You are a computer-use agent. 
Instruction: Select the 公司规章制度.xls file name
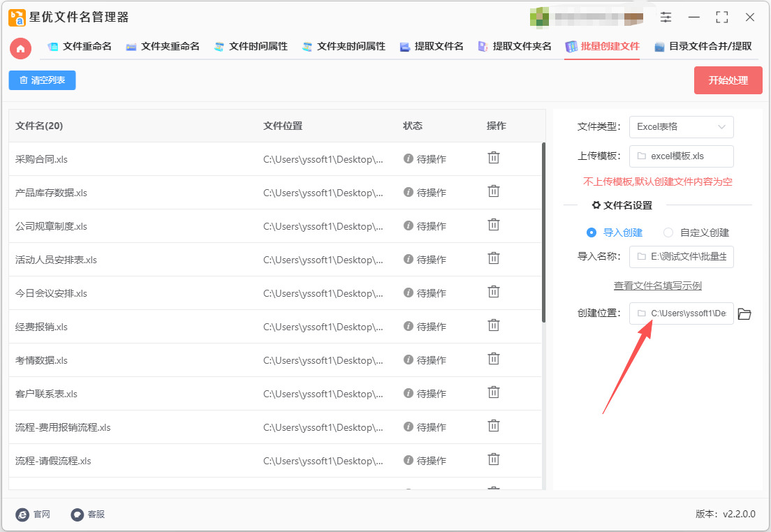tap(51, 226)
